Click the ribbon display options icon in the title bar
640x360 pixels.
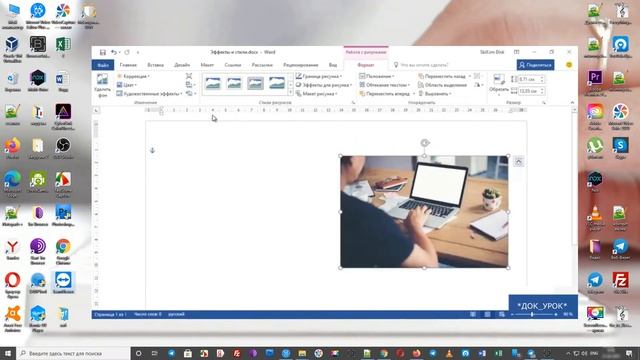[516, 52]
